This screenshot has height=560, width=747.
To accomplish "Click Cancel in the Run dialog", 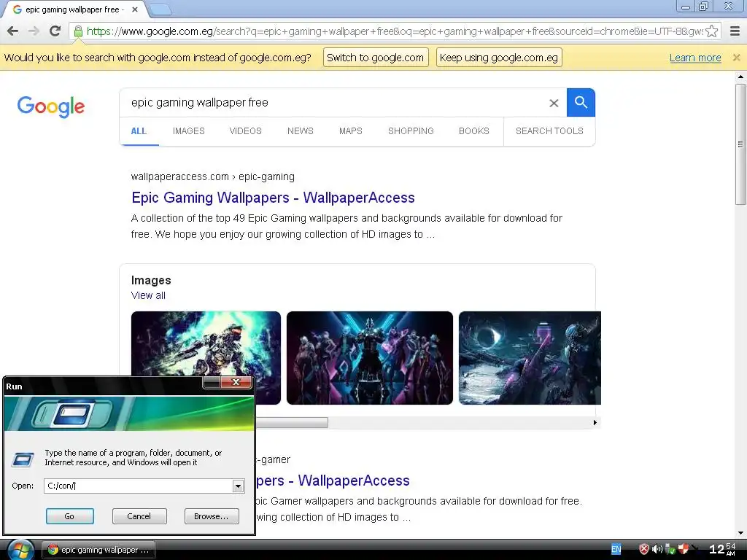I will 139,516.
